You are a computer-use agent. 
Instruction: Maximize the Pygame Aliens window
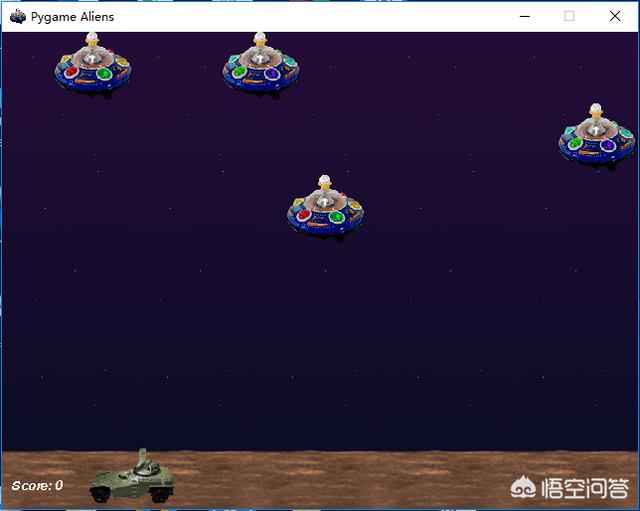[x=569, y=16]
